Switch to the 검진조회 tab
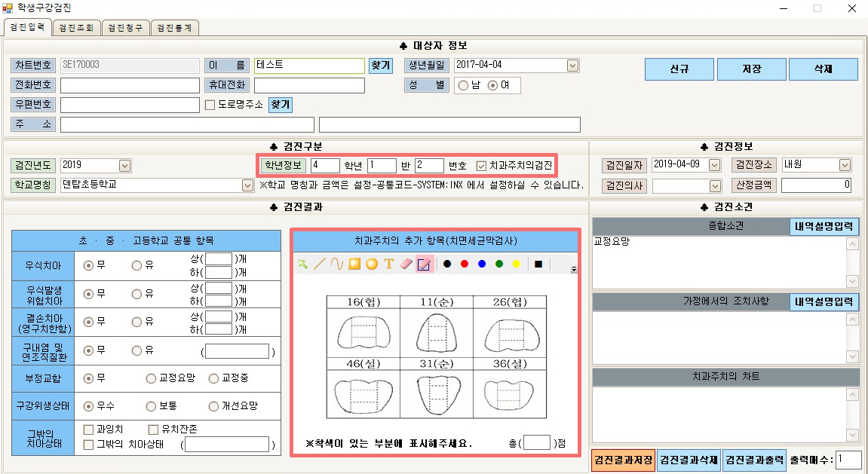This screenshot has height=474, width=868. point(76,28)
